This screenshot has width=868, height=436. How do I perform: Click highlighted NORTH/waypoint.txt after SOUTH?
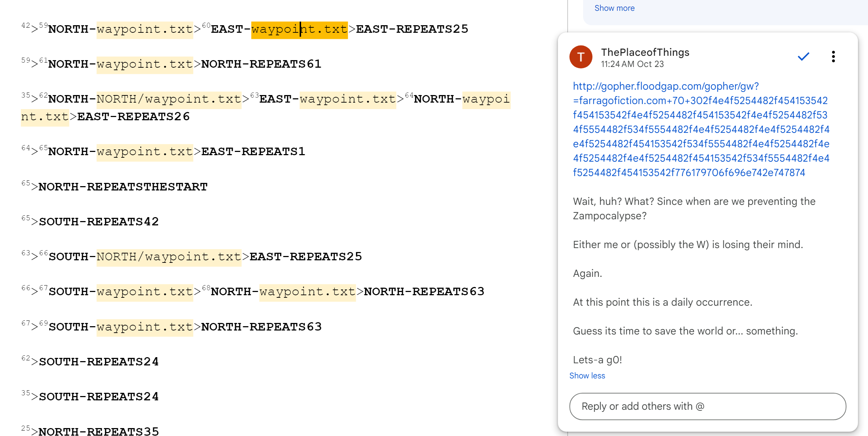169,257
